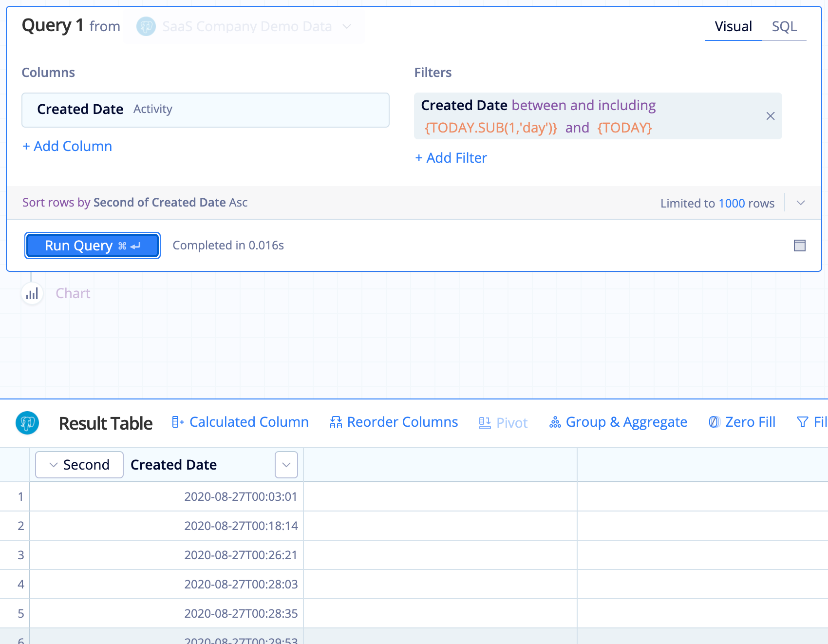Click the PostgreSQL elephant icon near Result Table
Image resolution: width=828 pixels, height=644 pixels.
[x=27, y=423]
